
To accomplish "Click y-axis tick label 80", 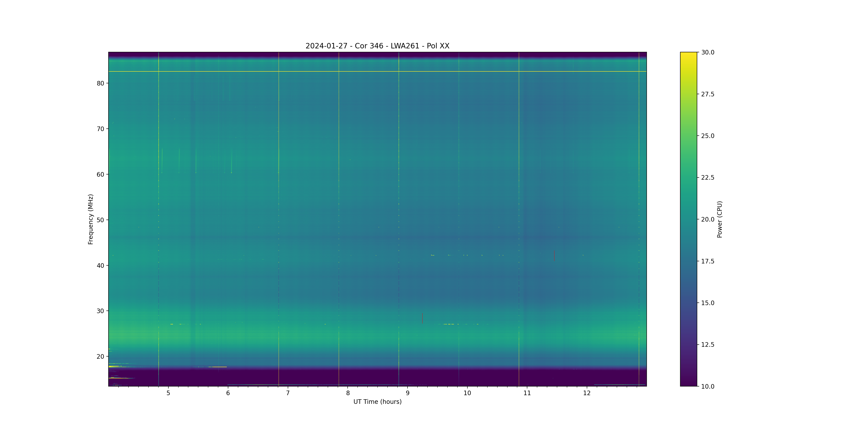I will [100, 83].
